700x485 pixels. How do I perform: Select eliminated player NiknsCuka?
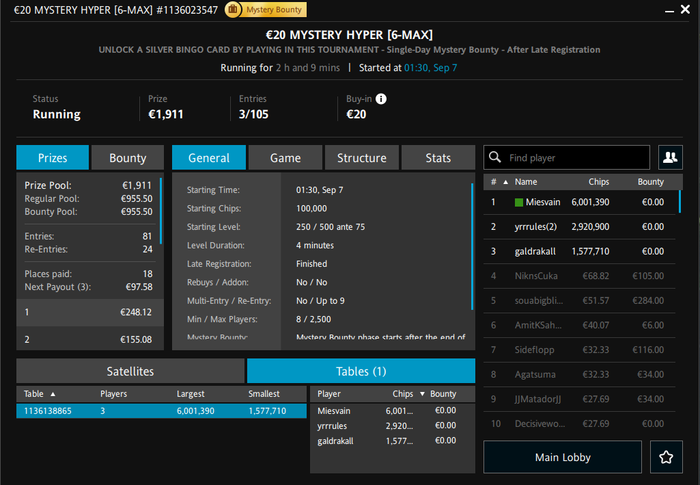tap(579, 276)
